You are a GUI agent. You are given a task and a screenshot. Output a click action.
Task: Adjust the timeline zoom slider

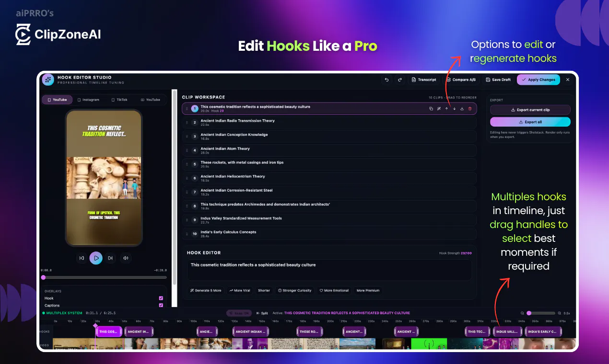pyautogui.click(x=541, y=313)
